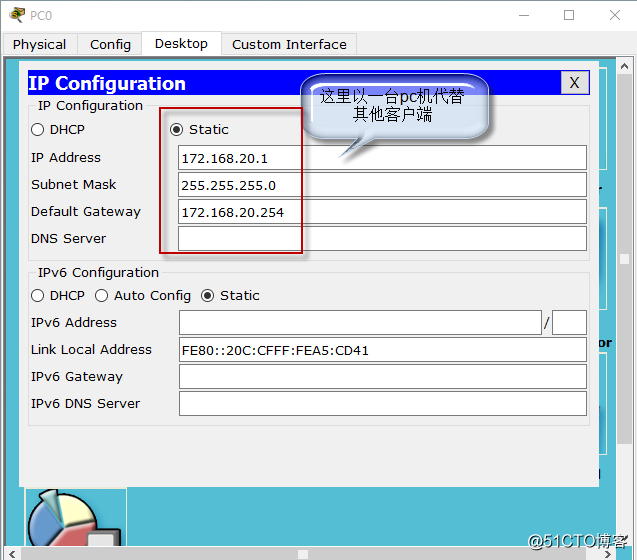Minimize the PC0 window

524,15
